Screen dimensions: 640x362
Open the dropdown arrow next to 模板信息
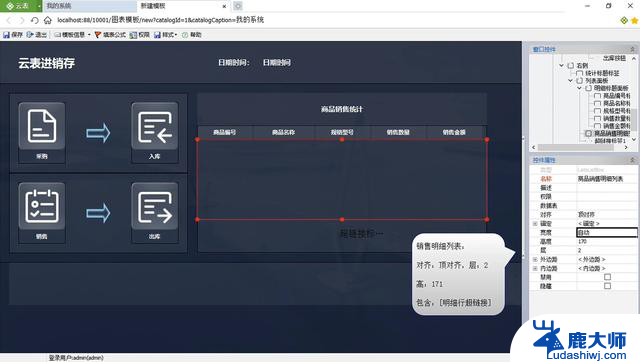(x=89, y=35)
